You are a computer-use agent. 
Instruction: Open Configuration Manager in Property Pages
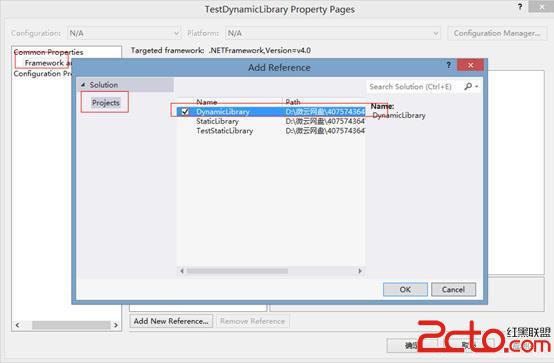(497, 33)
